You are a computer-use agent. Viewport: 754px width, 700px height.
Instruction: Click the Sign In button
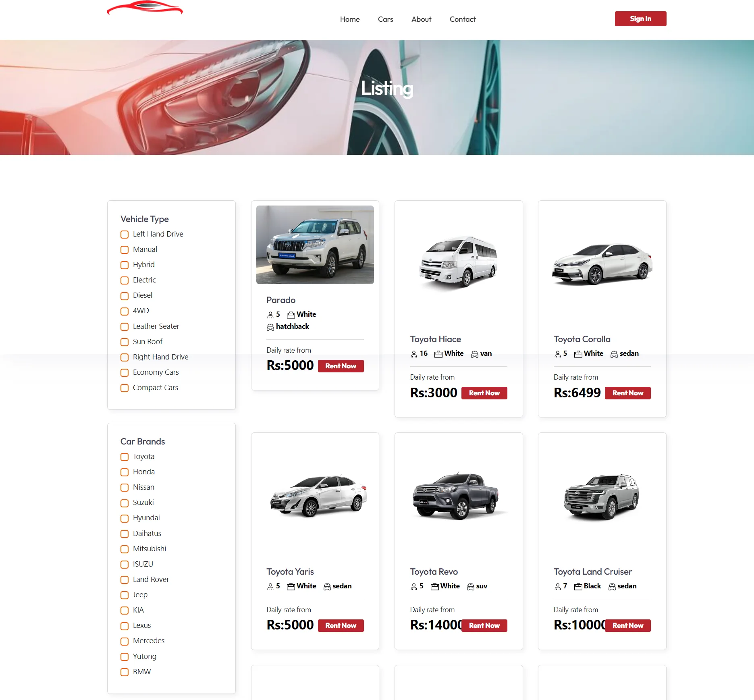[640, 19]
